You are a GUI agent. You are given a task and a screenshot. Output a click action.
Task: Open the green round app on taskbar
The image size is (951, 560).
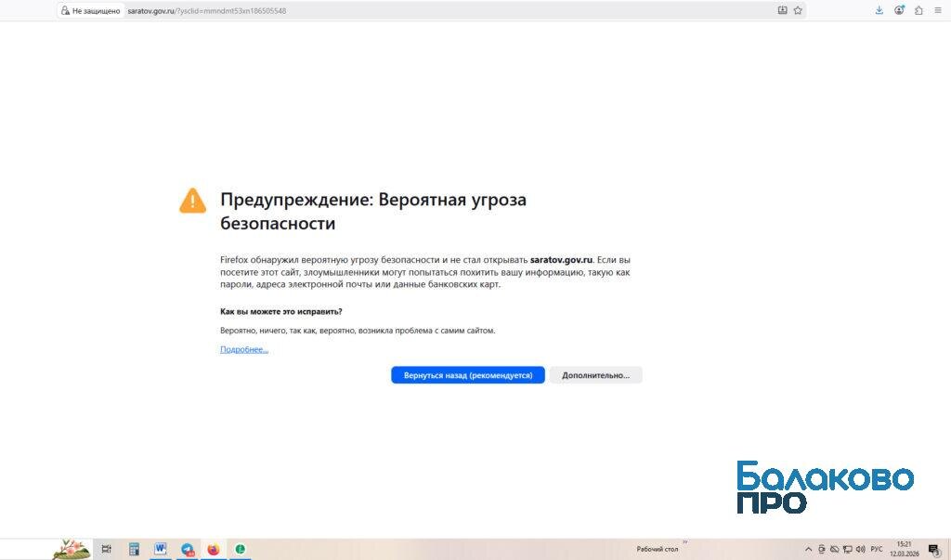[241, 549]
